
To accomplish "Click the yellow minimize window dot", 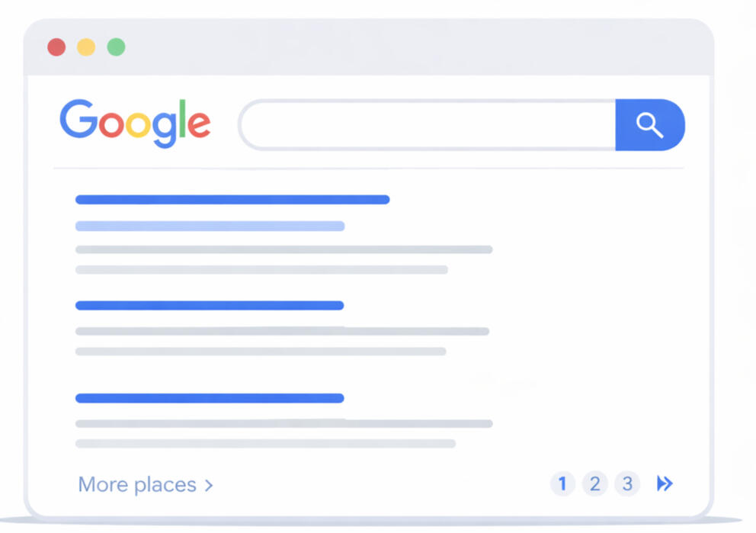I will click(86, 47).
